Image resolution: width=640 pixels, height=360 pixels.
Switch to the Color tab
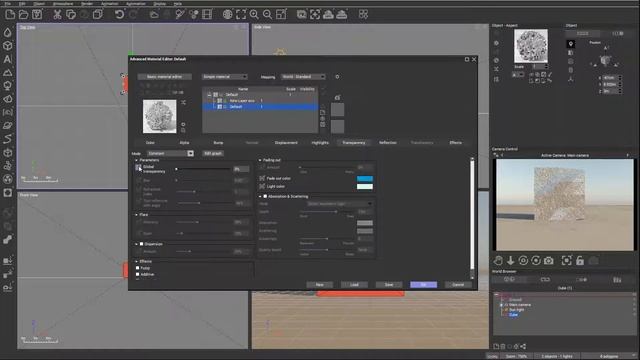pyautogui.click(x=150, y=143)
